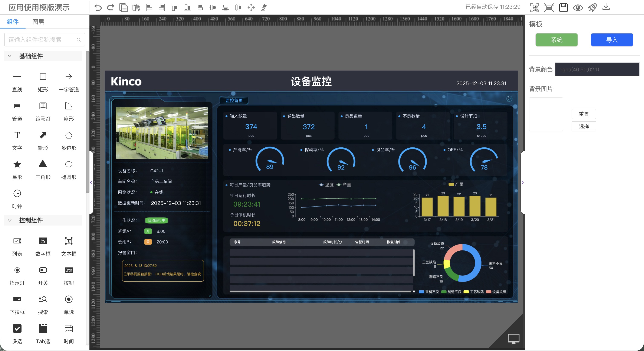Click the 重置 background image button
Viewport: 644px width, 351px height.
click(584, 114)
